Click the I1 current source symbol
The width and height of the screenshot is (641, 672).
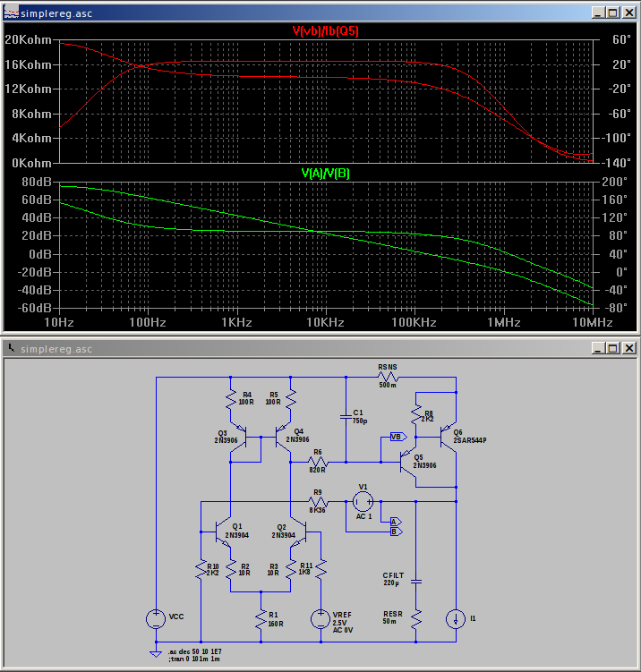click(x=456, y=619)
